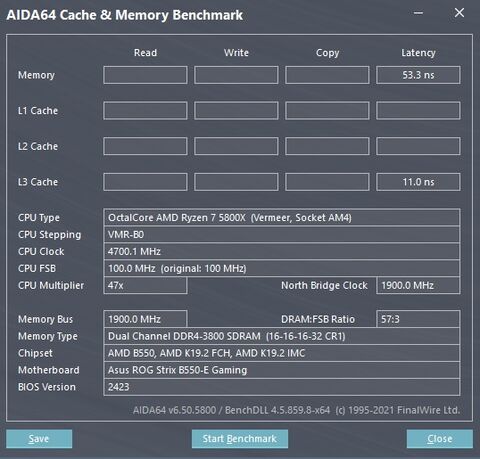480x459 pixels.
Task: Click the Save button
Action: pyautogui.click(x=39, y=439)
